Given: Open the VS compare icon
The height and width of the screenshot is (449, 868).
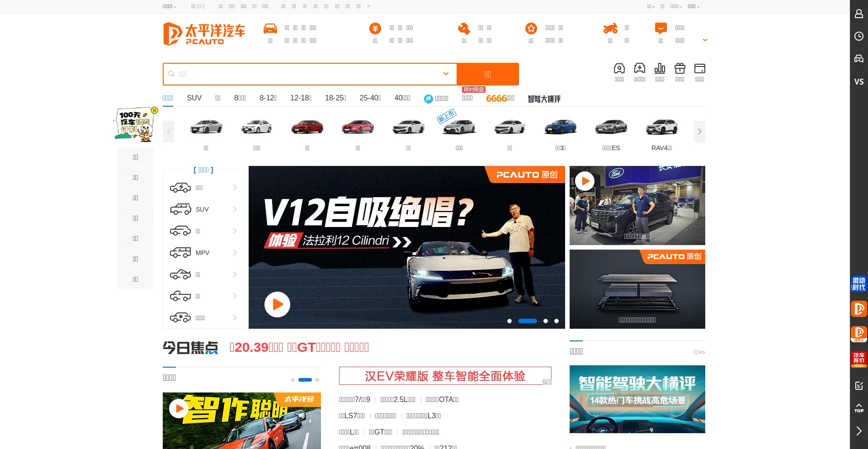Looking at the screenshot, I should 859,81.
